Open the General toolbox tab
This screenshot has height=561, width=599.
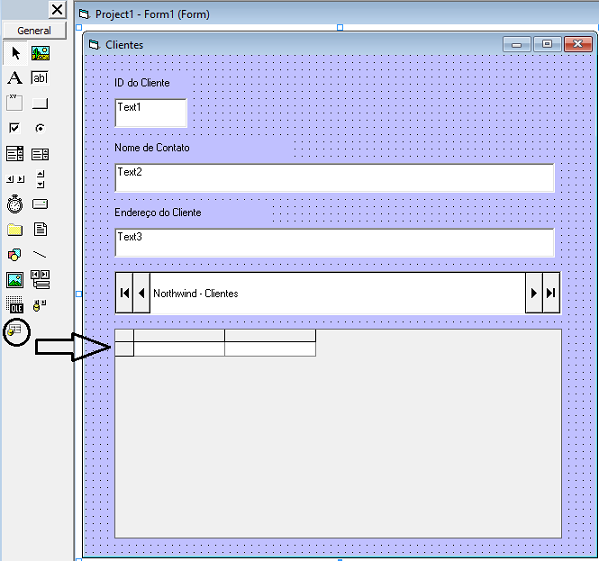[34, 31]
